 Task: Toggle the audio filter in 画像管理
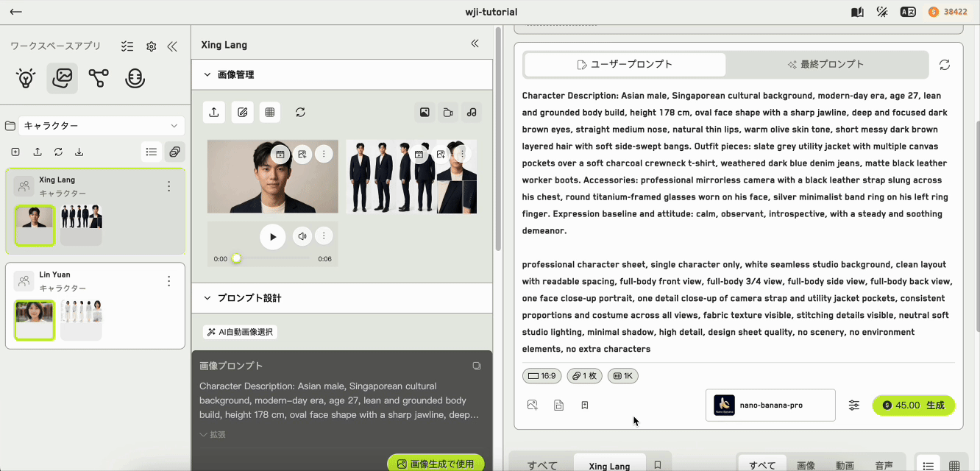[472, 113]
